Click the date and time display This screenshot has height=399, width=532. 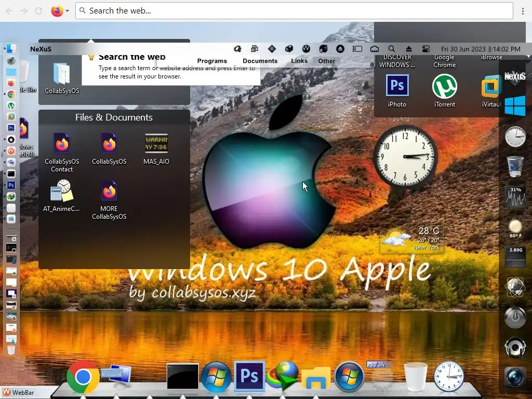481,49
